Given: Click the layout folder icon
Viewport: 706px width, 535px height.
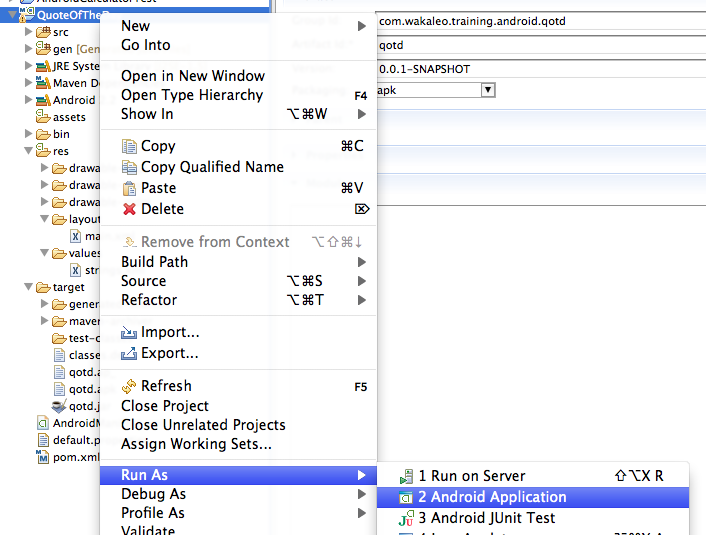Looking at the screenshot, I should click(59, 219).
